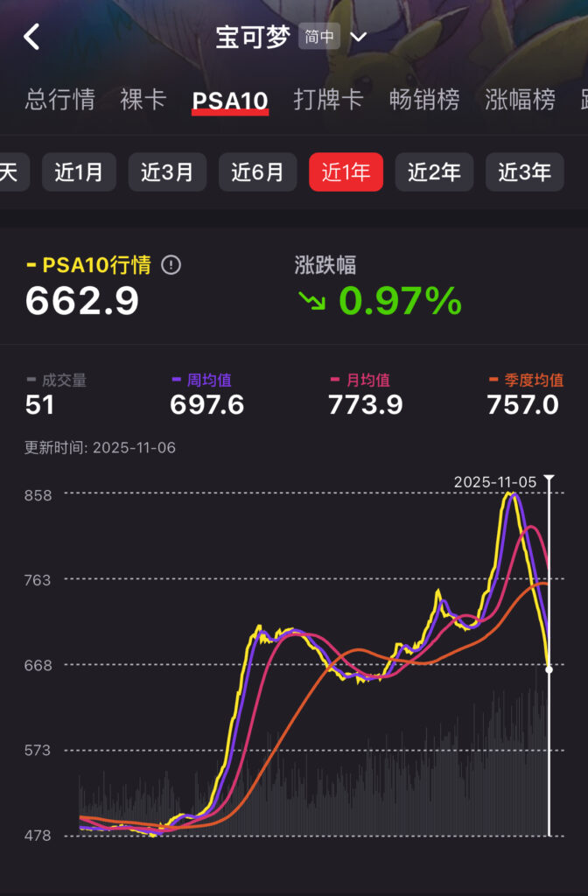Toggle the 季度均值 orange line legend

pyautogui.click(x=525, y=380)
